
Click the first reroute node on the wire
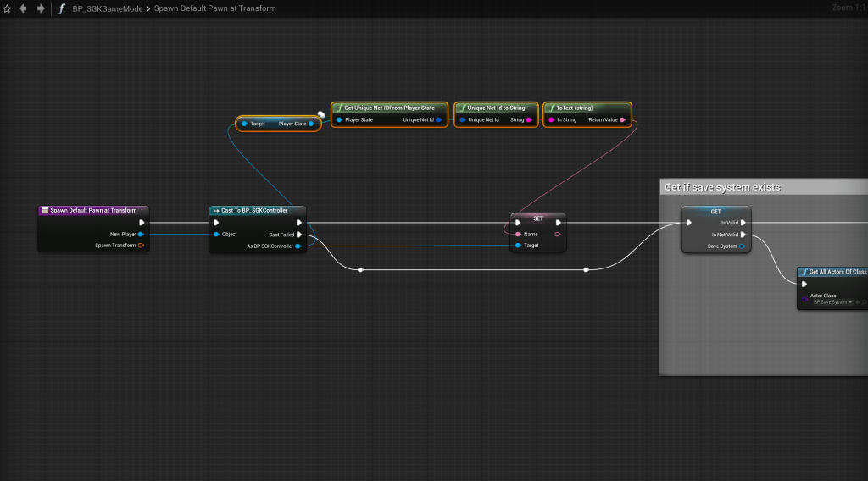point(360,270)
